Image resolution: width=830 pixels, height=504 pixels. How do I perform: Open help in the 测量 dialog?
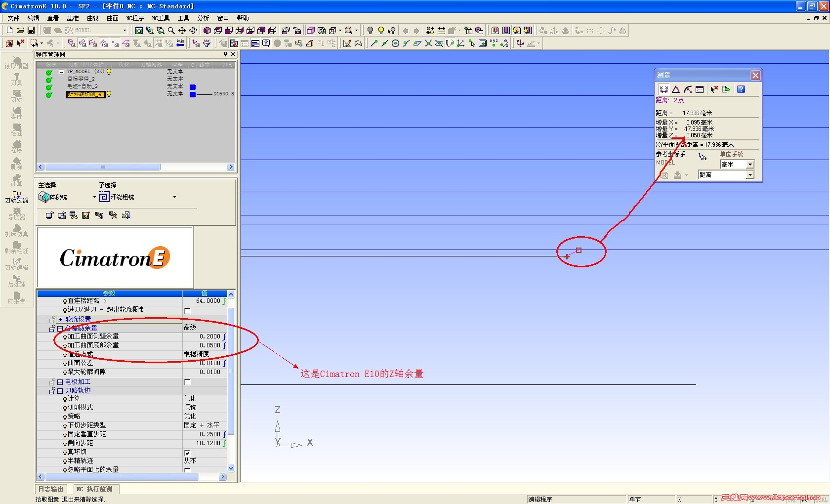(x=741, y=89)
